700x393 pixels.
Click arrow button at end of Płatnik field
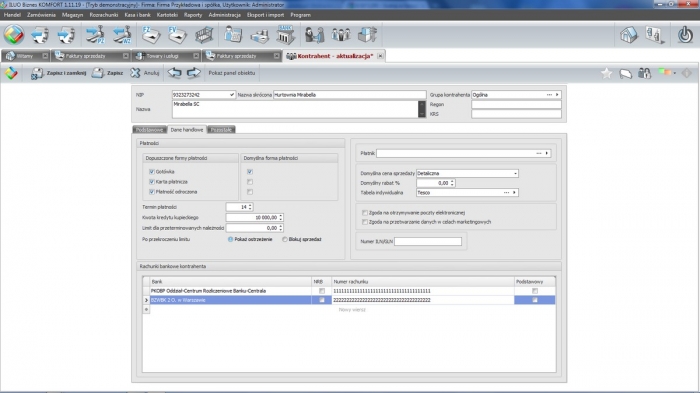point(547,153)
